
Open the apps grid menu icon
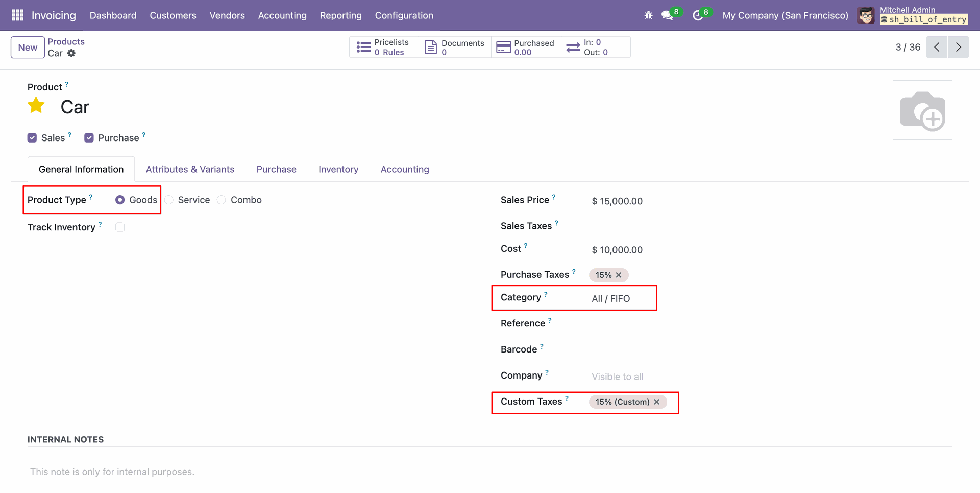click(x=17, y=15)
